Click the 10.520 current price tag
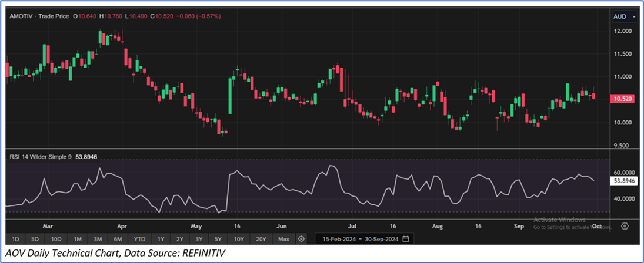644x263 pixels. click(x=623, y=99)
